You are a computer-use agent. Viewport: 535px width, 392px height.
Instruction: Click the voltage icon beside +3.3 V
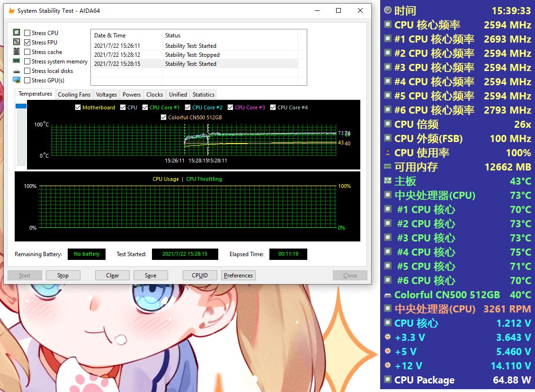pyautogui.click(x=388, y=337)
